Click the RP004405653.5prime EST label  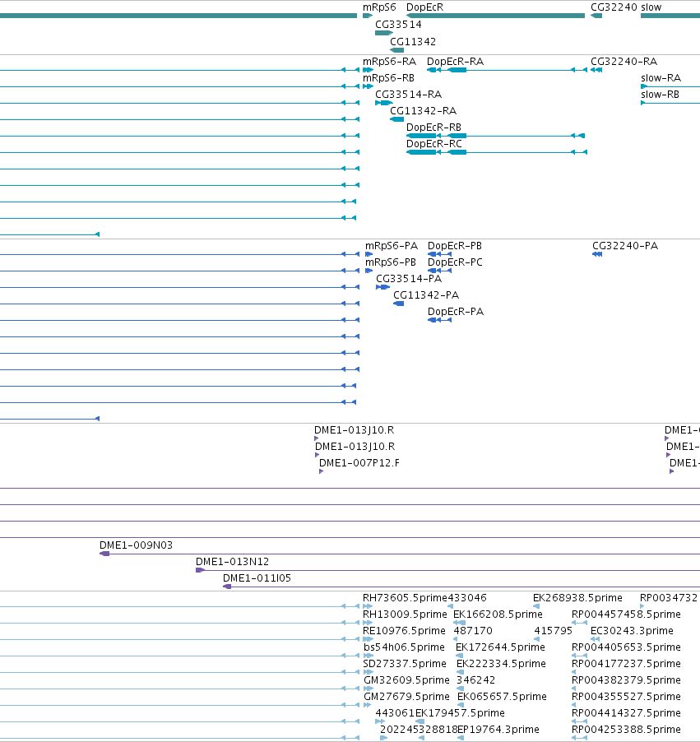coord(626,648)
